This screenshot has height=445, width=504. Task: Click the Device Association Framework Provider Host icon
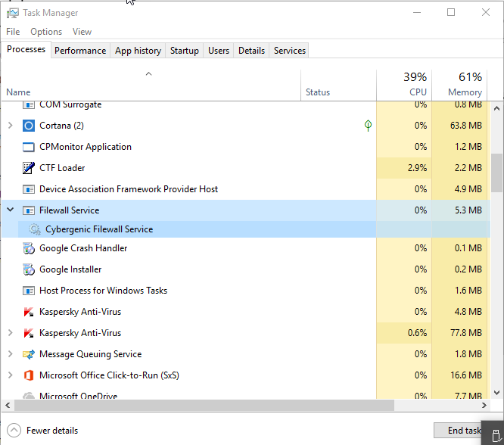[x=28, y=189]
